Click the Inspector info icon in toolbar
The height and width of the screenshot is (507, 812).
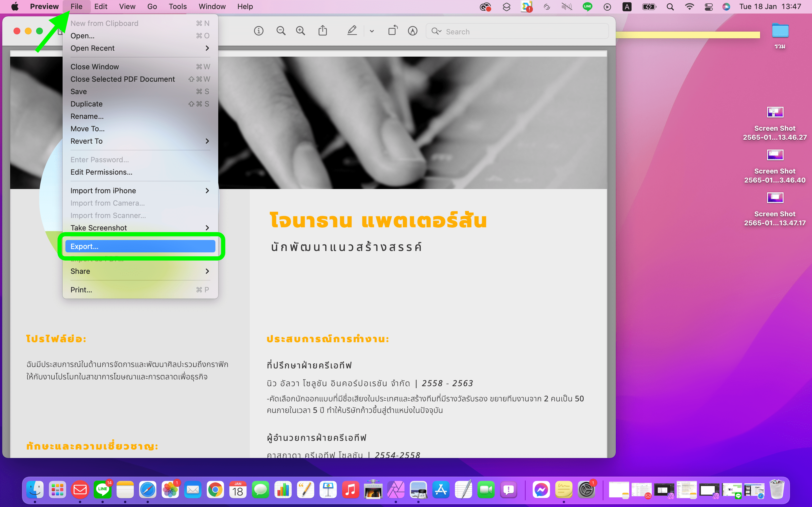click(x=258, y=31)
